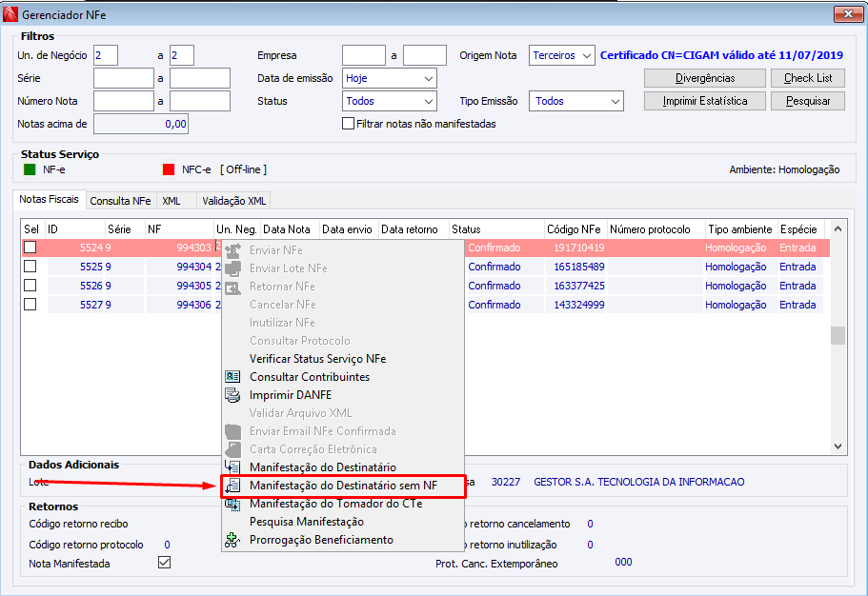Click the Pesquisar button
This screenshot has height=596, width=868.
[808, 101]
